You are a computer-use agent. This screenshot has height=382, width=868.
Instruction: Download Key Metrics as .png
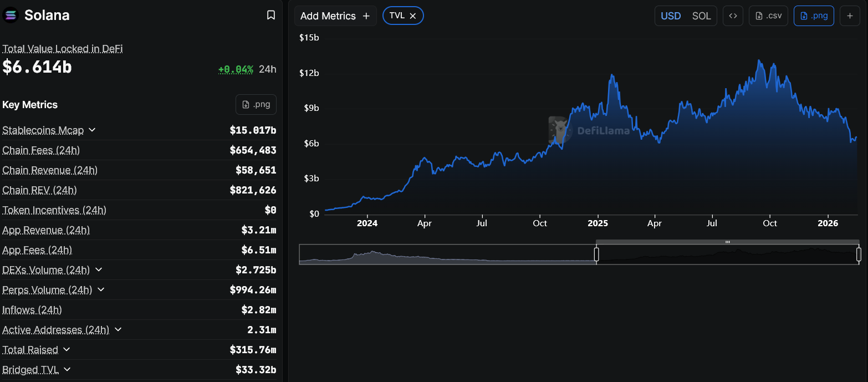pos(256,104)
